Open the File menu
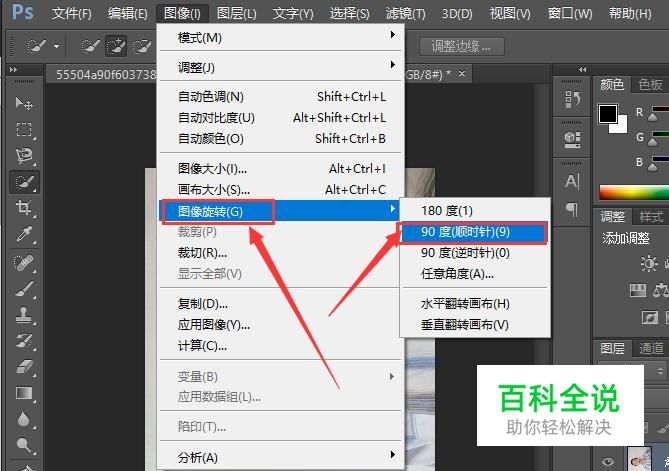The width and height of the screenshot is (669, 471). (71, 14)
